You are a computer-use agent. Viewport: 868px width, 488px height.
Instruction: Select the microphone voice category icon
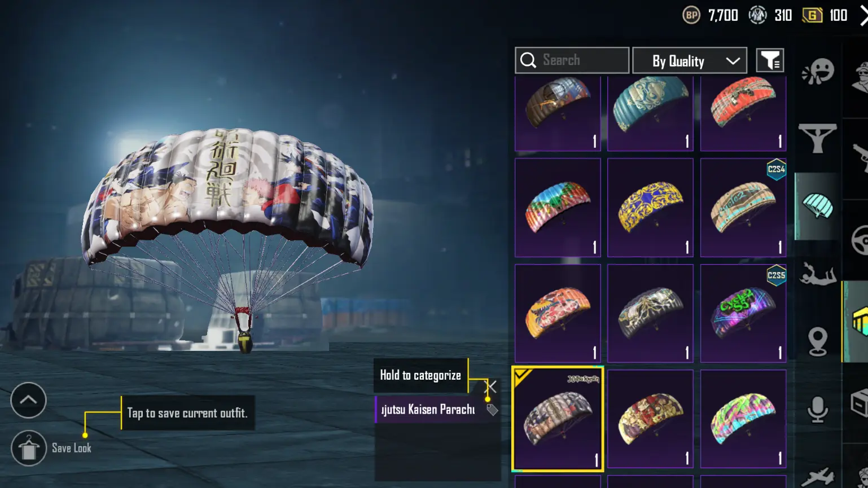817,409
